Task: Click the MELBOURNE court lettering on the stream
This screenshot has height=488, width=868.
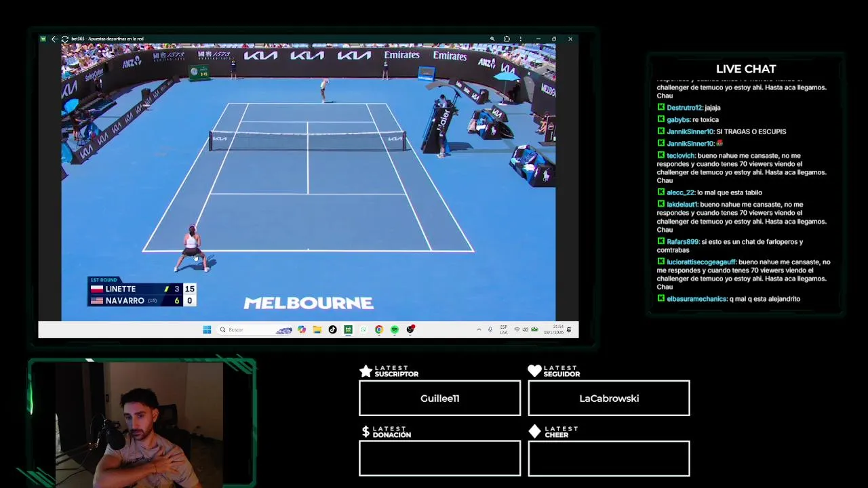Action: point(309,303)
